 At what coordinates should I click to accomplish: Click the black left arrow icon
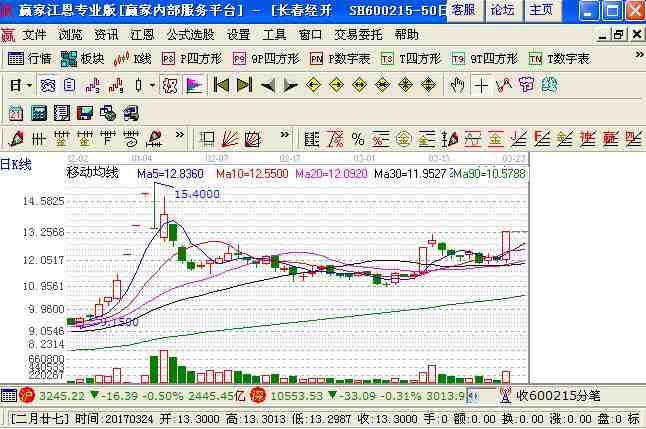pyautogui.click(x=268, y=85)
